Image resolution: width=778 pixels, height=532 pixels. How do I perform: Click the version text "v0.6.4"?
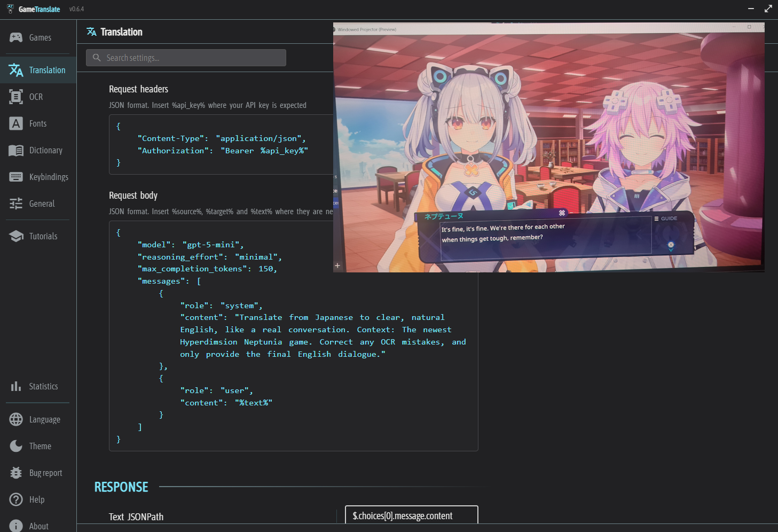(x=76, y=9)
